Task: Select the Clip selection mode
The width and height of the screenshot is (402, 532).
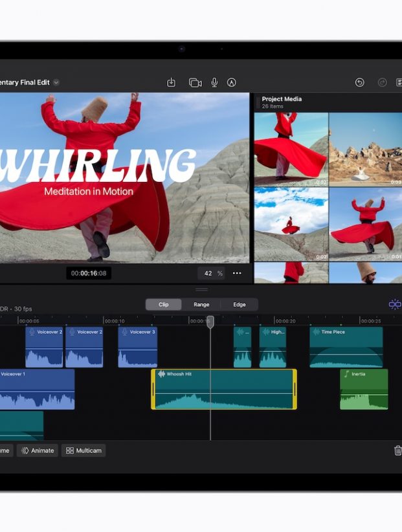Action: click(x=164, y=305)
